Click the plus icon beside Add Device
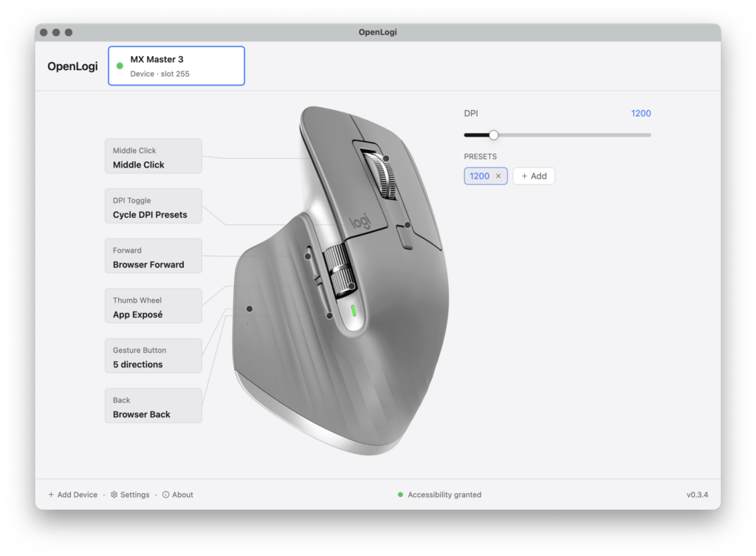Viewport: 756px width, 556px height. click(51, 495)
